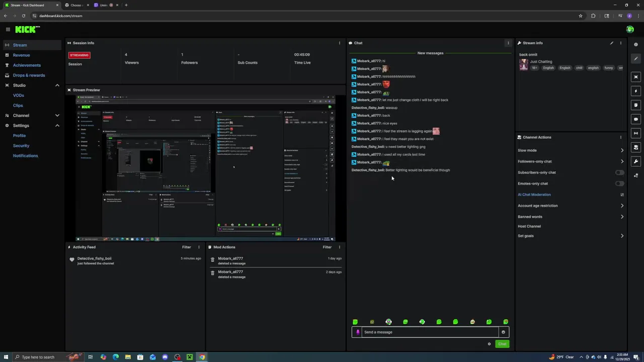This screenshot has height=362, width=644.
Task: Edit stream info via the pencil icon
Action: point(612,43)
